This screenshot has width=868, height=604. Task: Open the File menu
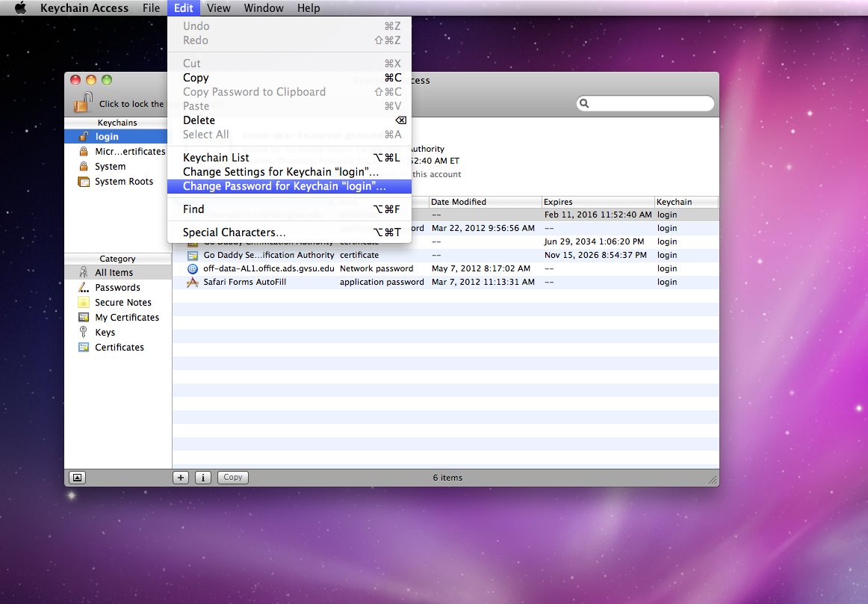coord(151,8)
